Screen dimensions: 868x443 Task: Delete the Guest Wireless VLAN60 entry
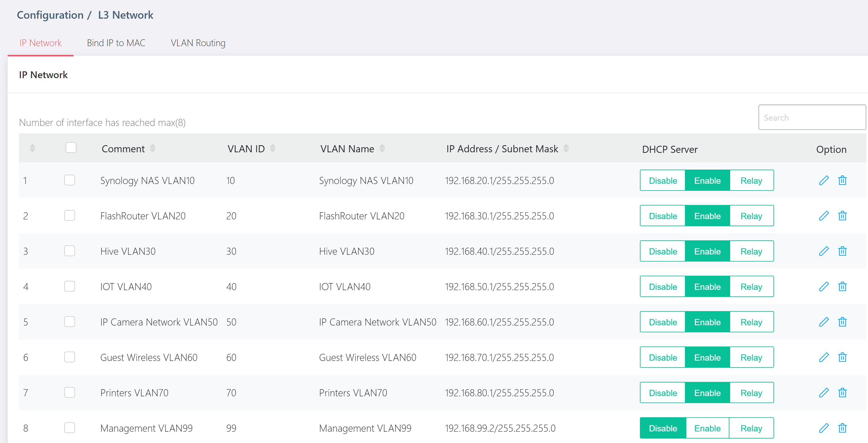click(842, 357)
